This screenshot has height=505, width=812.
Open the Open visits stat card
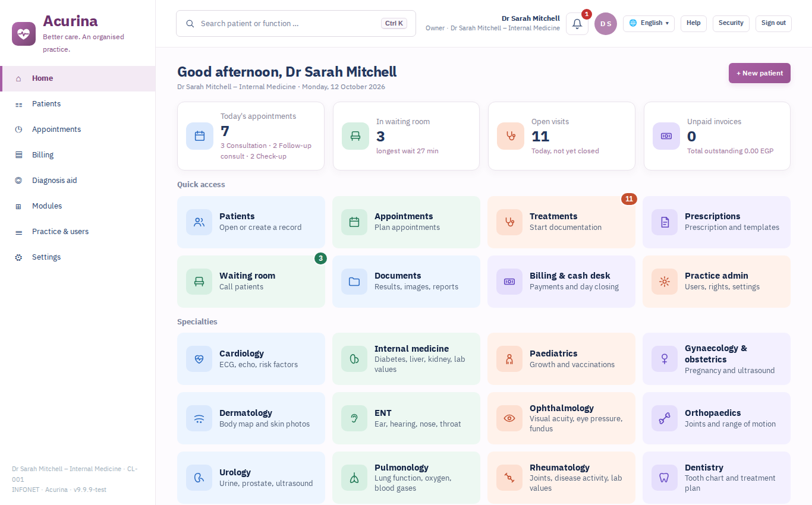(562, 136)
